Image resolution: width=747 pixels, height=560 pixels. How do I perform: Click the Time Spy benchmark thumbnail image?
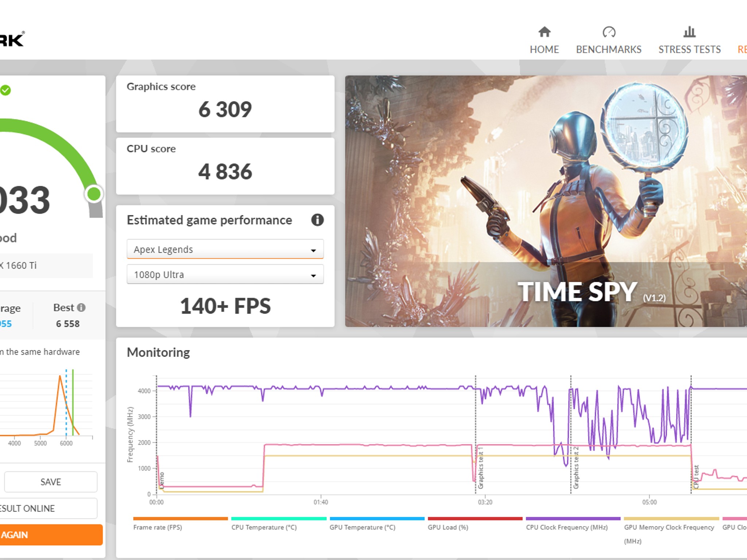click(546, 201)
